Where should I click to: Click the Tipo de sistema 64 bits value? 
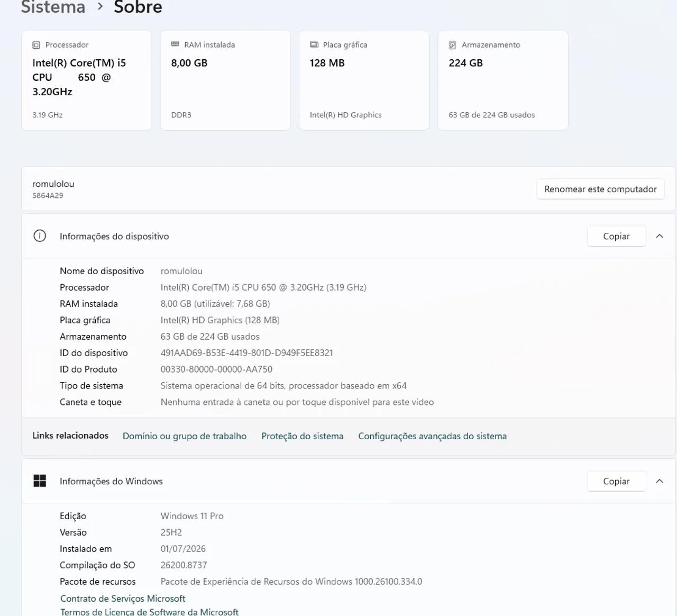pyautogui.click(x=283, y=386)
